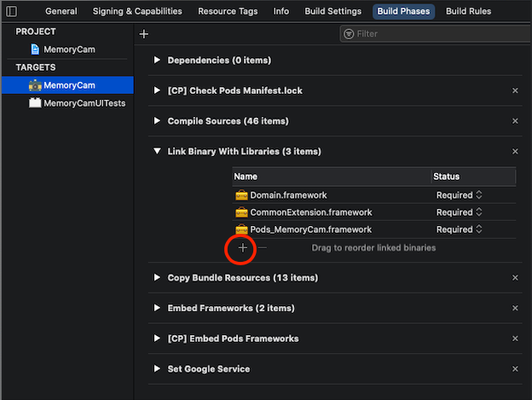Change Domain.framework Required status
532x400 pixels.
click(x=459, y=195)
